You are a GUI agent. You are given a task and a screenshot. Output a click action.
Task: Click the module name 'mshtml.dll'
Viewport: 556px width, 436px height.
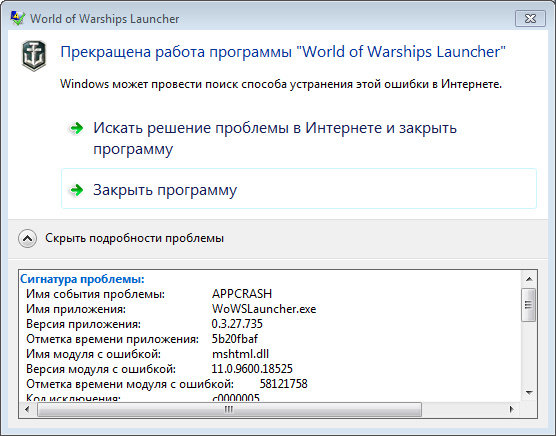click(x=240, y=354)
